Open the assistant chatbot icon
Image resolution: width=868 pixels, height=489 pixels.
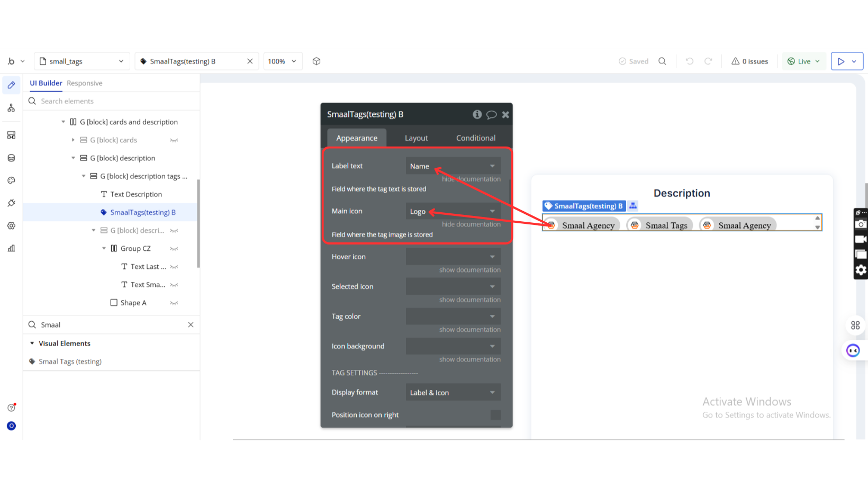[853, 350]
